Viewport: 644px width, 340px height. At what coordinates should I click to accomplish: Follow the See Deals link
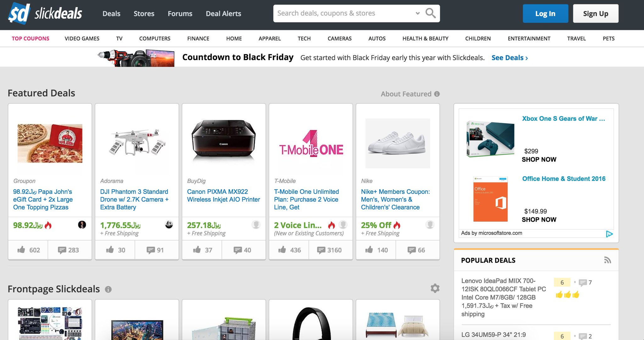coord(509,58)
